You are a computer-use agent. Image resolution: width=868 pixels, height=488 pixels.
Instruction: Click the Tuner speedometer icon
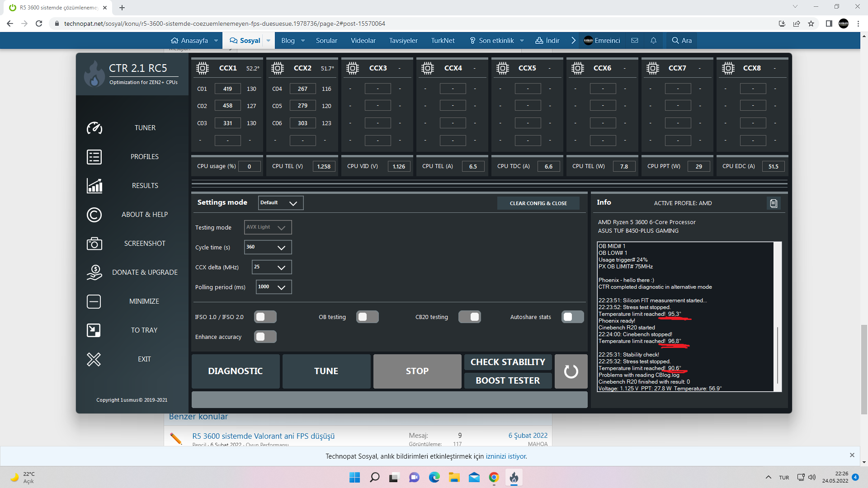(94, 128)
